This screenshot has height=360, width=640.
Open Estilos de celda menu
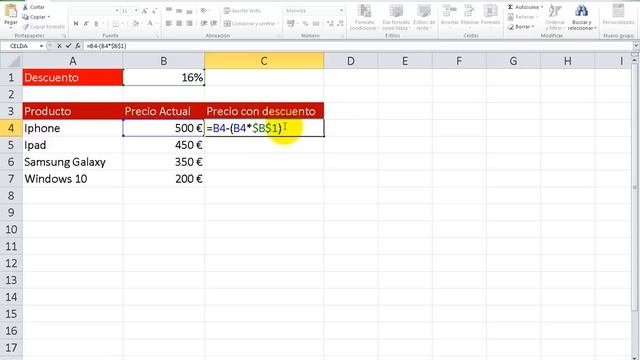click(x=424, y=17)
